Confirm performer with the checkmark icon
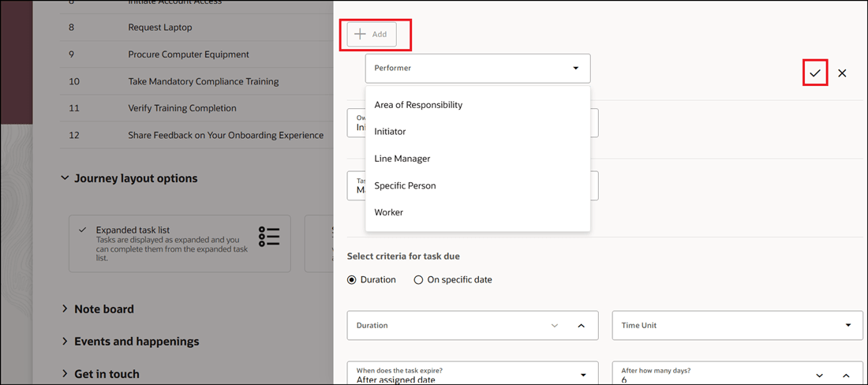This screenshot has width=868, height=385. coord(815,73)
